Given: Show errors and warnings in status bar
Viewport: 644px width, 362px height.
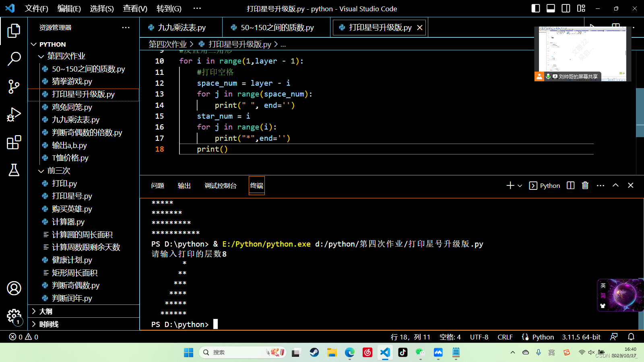Looking at the screenshot, I should tap(24, 337).
